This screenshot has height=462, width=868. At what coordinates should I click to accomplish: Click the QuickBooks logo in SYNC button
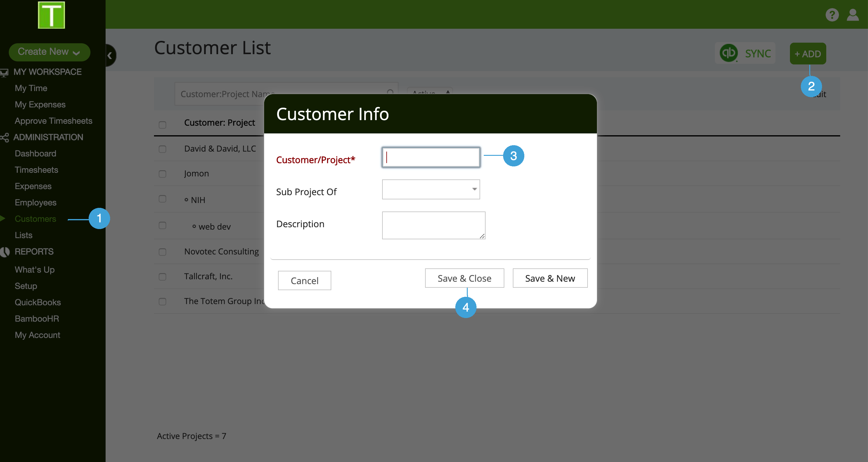pos(729,53)
